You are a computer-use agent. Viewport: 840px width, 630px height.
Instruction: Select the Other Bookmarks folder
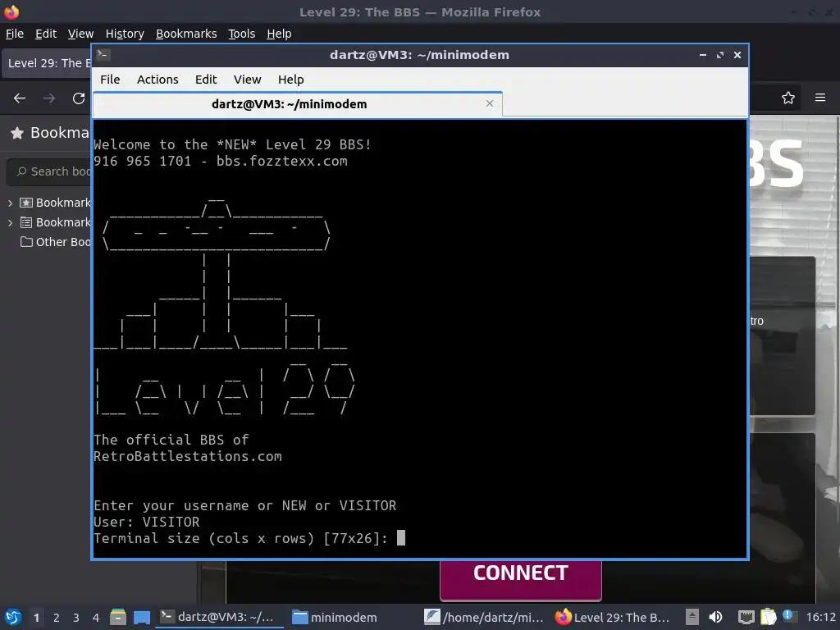coord(55,242)
